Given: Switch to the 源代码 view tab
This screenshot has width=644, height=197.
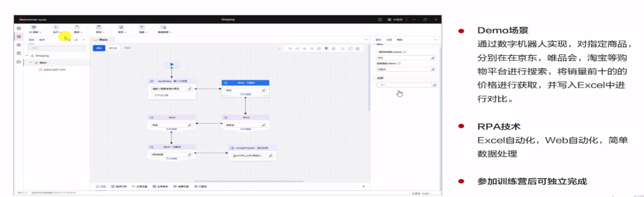Looking at the screenshot, I should coord(113,48).
